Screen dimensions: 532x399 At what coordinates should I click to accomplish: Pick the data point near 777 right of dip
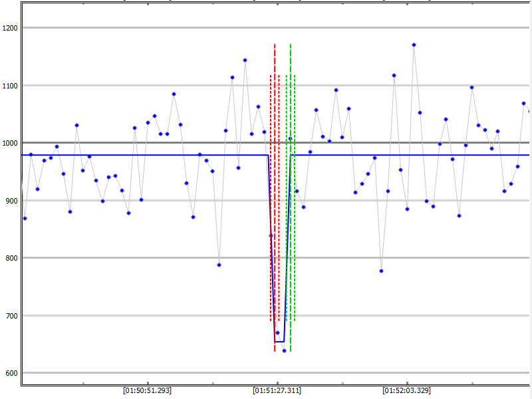tap(381, 271)
